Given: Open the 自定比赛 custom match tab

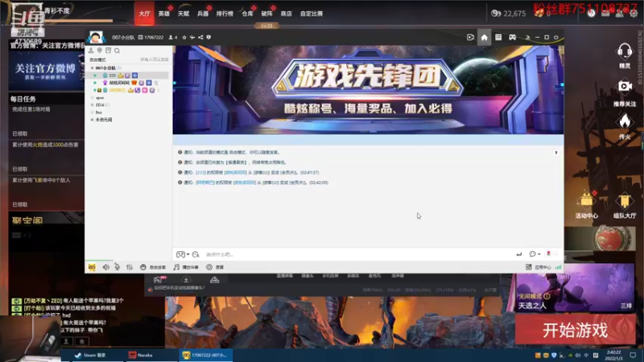Looking at the screenshot, I should tap(312, 14).
